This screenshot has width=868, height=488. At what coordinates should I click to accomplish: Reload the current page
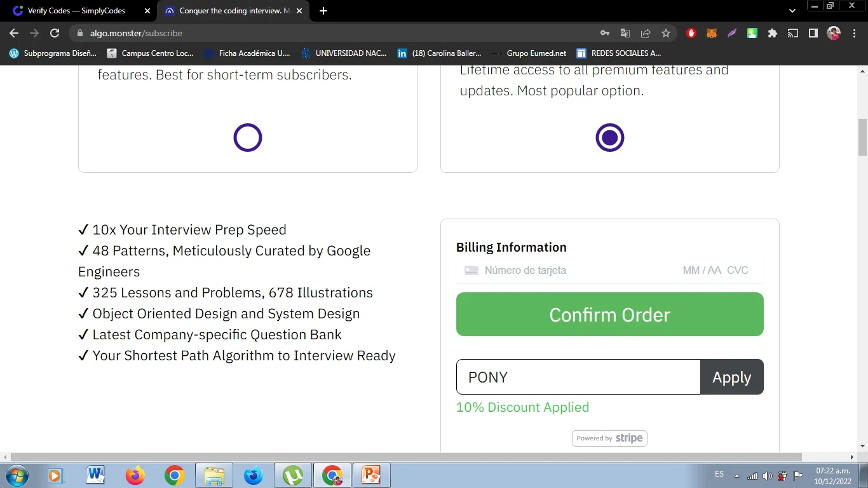click(55, 33)
